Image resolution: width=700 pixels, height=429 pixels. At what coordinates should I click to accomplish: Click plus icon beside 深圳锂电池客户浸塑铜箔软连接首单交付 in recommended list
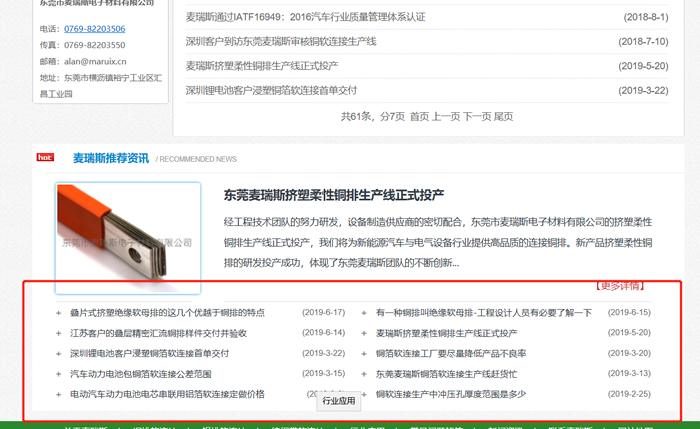(58, 354)
